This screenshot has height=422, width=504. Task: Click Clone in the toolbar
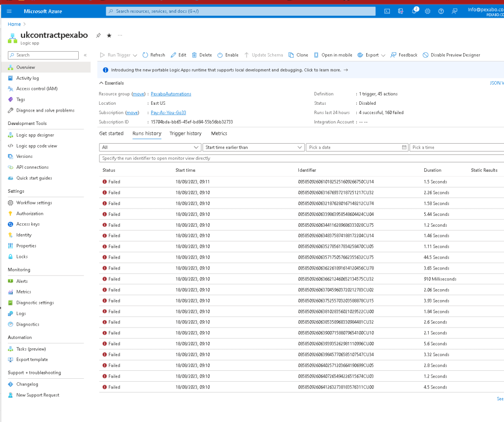[298, 55]
